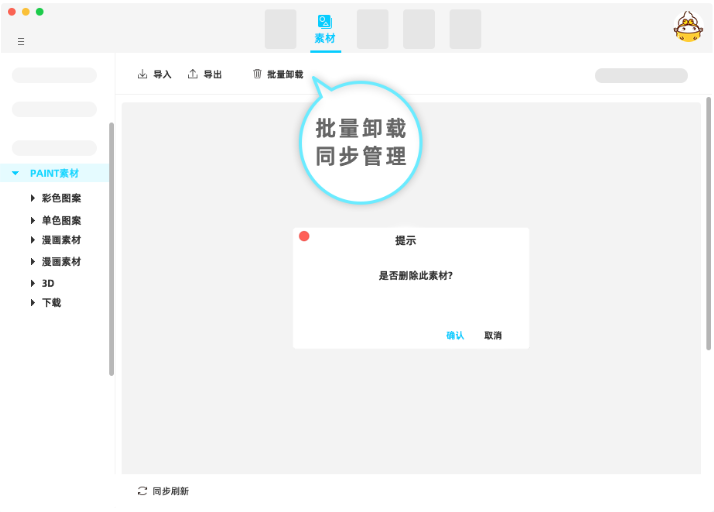Expand the second 漫画素材 folder arrow

coord(33,261)
